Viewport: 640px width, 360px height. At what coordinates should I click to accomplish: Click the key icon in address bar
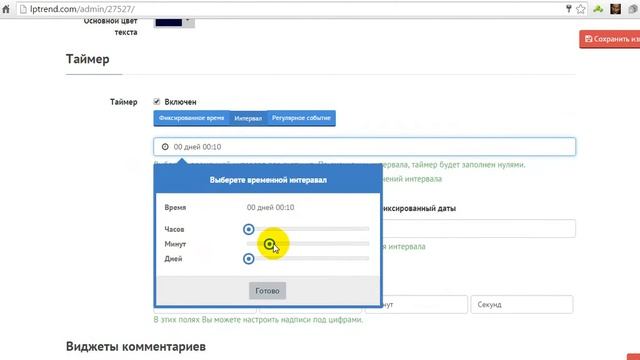pos(568,9)
